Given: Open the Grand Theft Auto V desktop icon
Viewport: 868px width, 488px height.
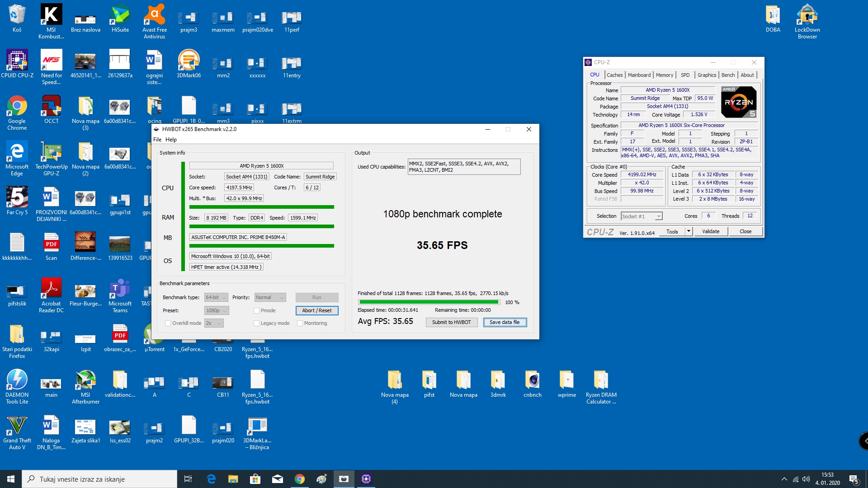Looking at the screenshot, I should [x=17, y=432].
